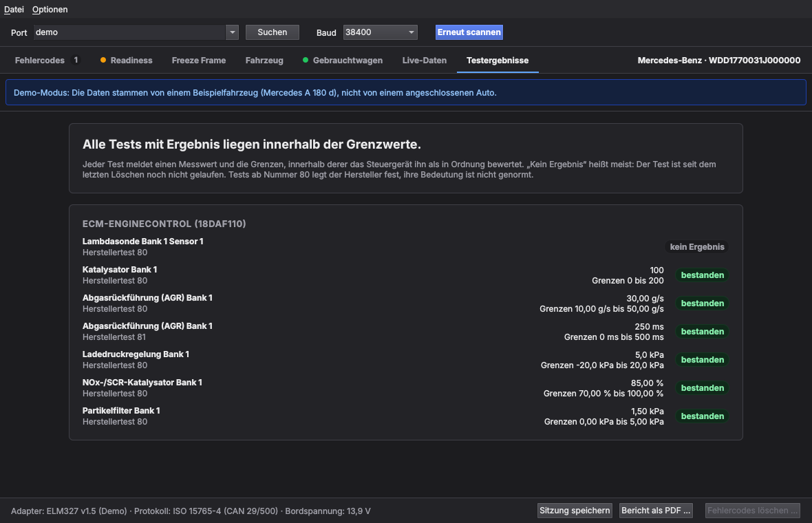Click bestanden badge for Partikelfilter
The width and height of the screenshot is (812, 523).
coord(702,416)
